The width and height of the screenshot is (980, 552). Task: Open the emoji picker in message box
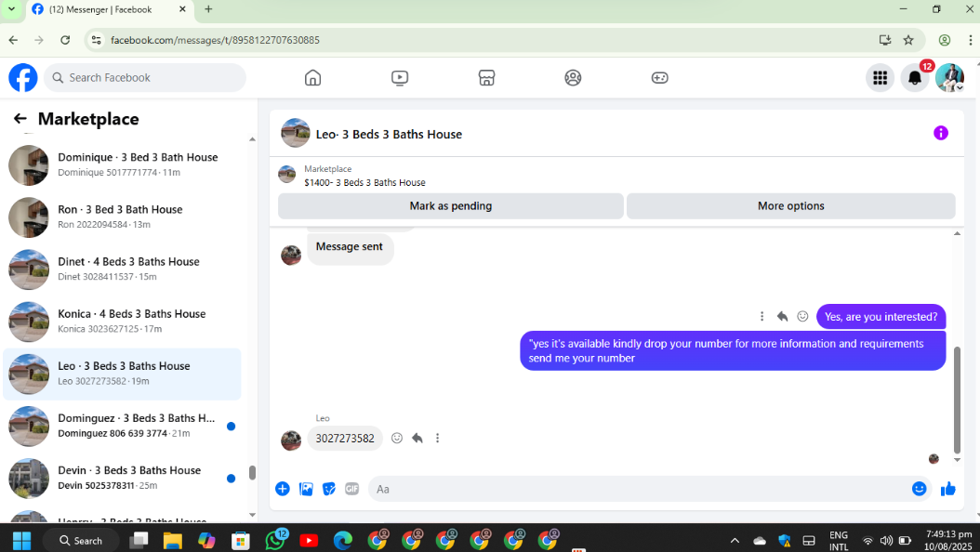coord(919,489)
